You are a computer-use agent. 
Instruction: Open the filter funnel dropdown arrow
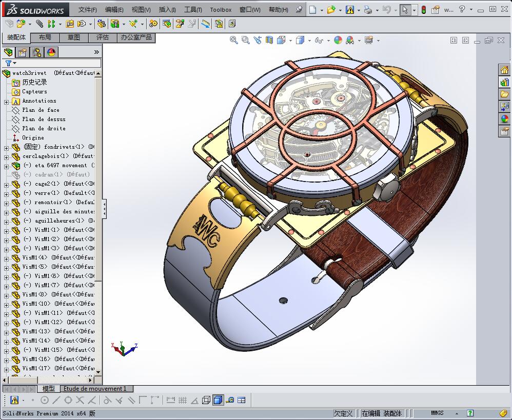coord(14,63)
